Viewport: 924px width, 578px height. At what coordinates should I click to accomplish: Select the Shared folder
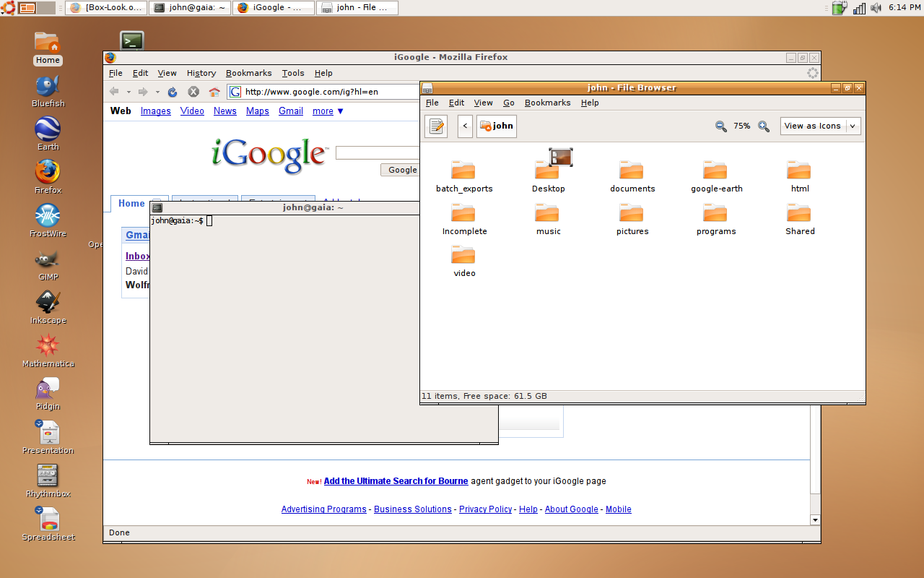800,220
